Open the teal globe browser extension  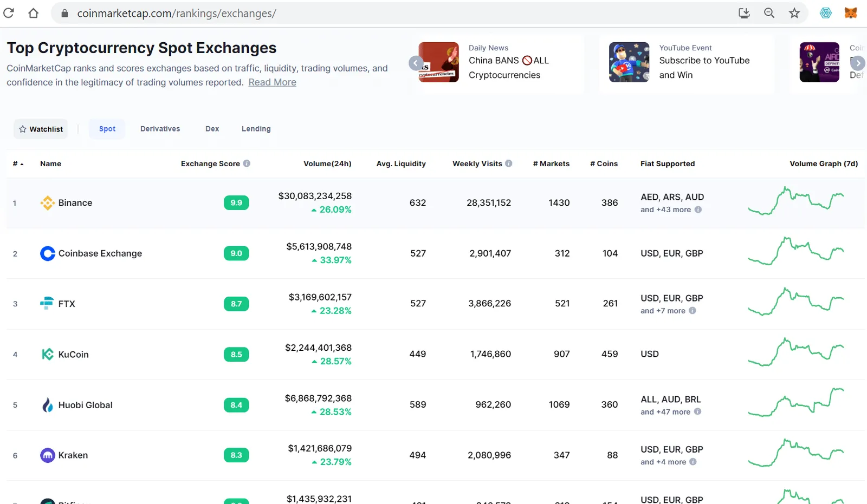tap(826, 13)
